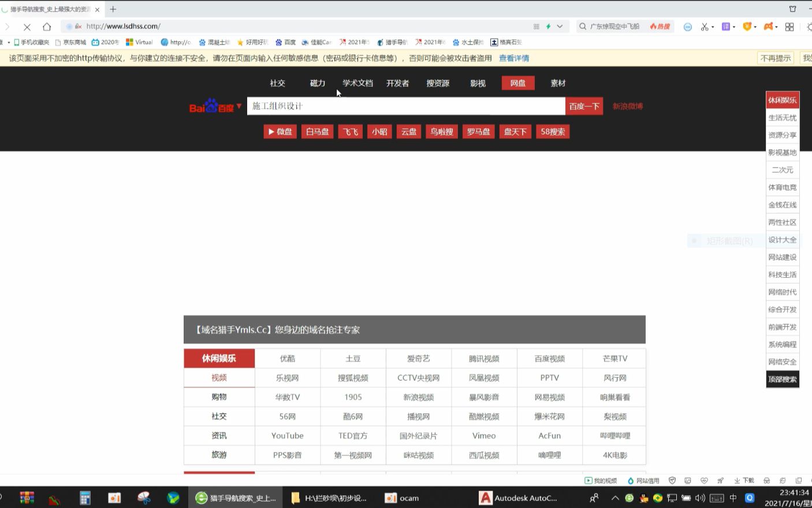Select the 旅游 category in the site table
Viewport: 812px width, 508px height.
coord(219,455)
